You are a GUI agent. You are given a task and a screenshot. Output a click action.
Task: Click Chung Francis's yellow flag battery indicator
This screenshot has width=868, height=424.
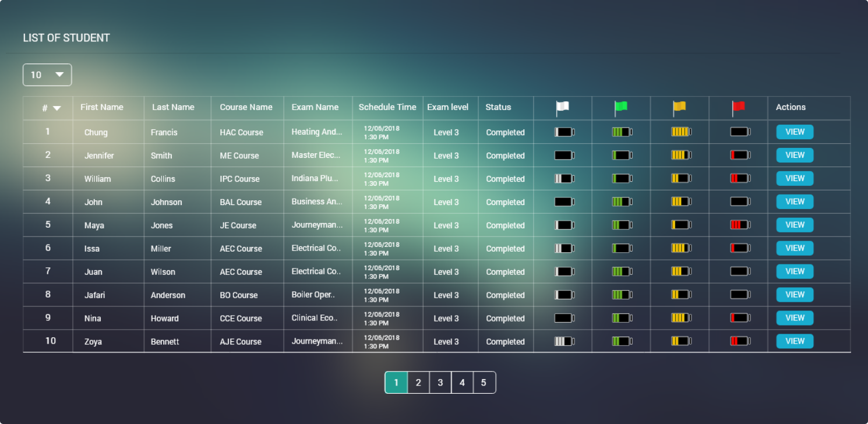click(680, 132)
